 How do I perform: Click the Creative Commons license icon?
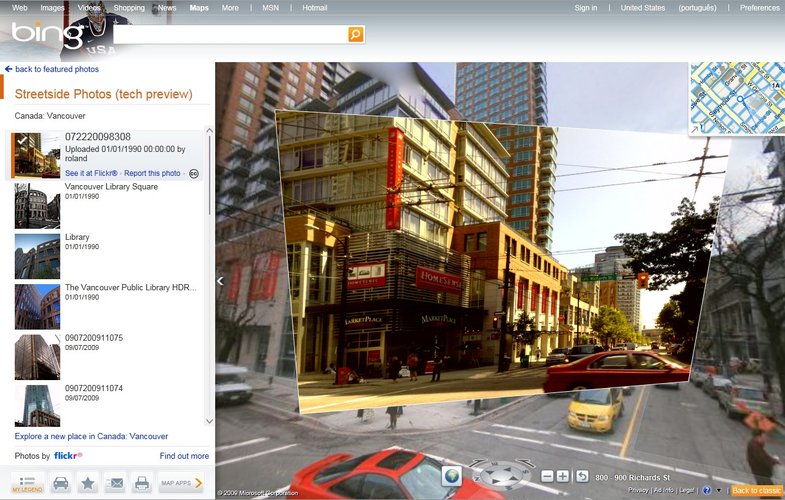click(x=194, y=174)
